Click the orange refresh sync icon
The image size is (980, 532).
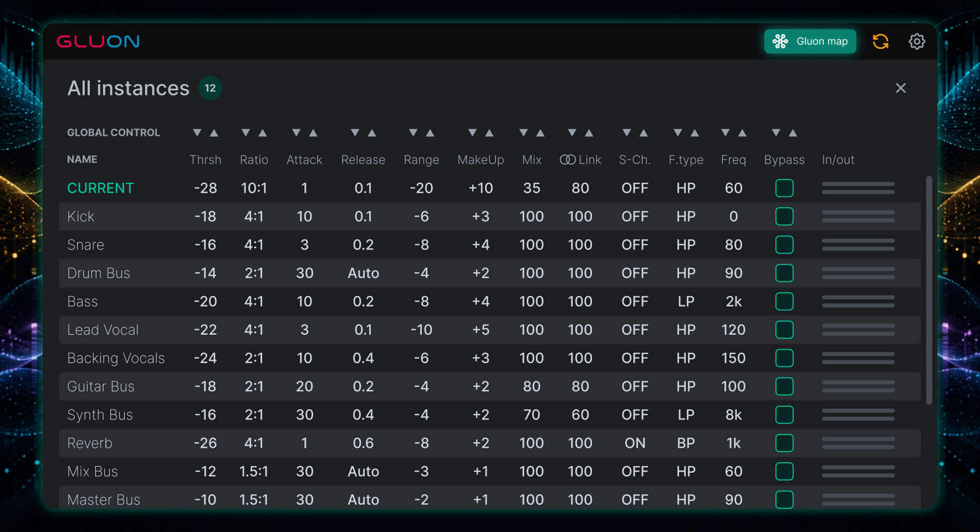[881, 42]
